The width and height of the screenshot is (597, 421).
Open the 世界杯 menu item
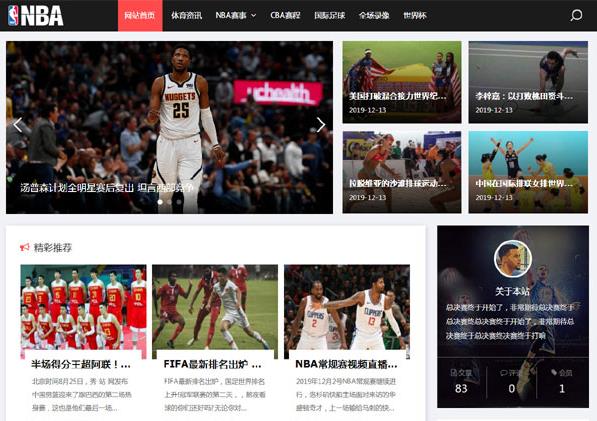coord(415,16)
